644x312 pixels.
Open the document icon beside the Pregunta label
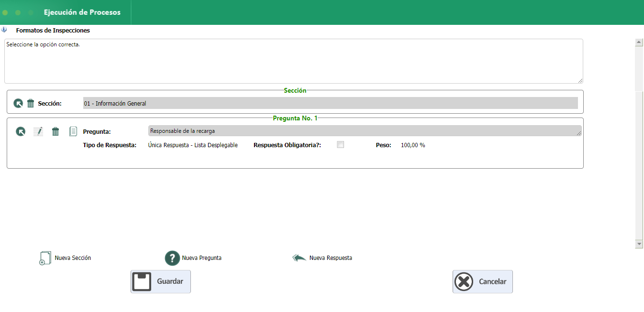click(x=73, y=131)
